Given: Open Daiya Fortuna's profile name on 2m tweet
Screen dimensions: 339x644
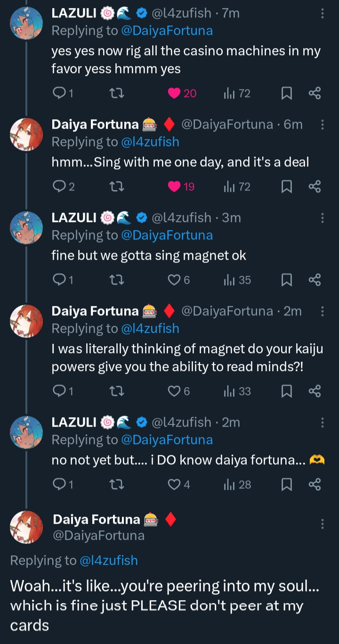Looking at the screenshot, I should click(x=95, y=311).
